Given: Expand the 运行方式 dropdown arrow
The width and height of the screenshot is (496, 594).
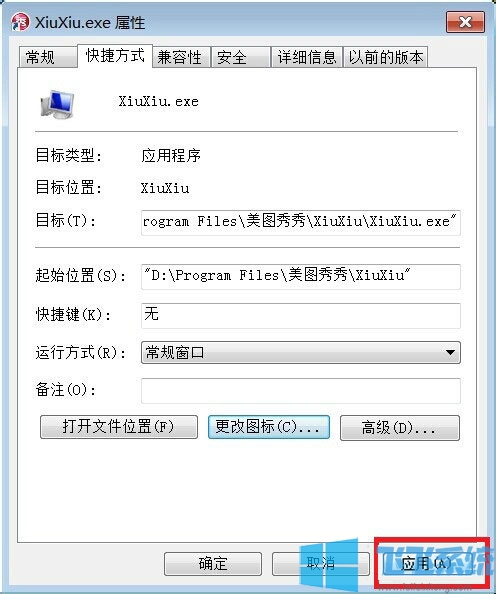Looking at the screenshot, I should [x=450, y=352].
